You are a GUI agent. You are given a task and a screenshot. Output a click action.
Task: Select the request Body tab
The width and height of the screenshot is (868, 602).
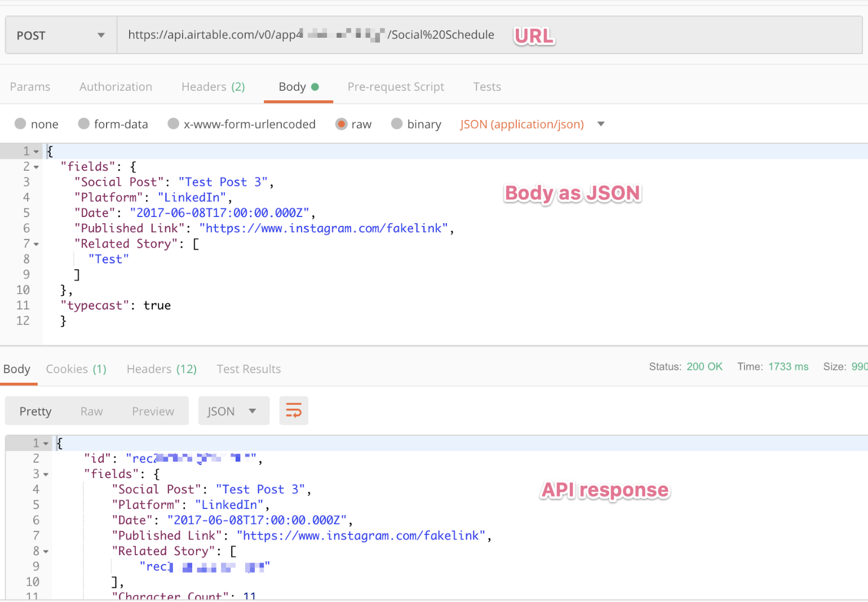click(298, 87)
